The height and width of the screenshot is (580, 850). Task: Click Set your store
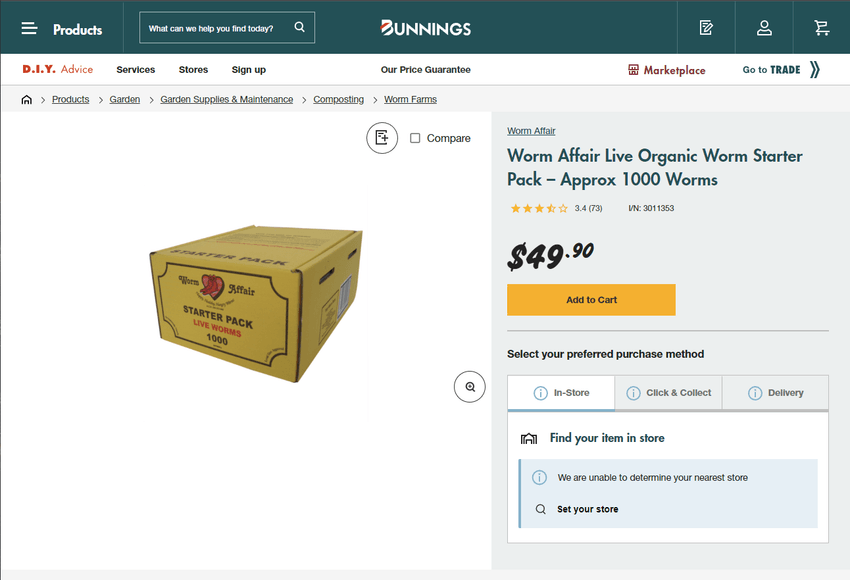tap(588, 509)
